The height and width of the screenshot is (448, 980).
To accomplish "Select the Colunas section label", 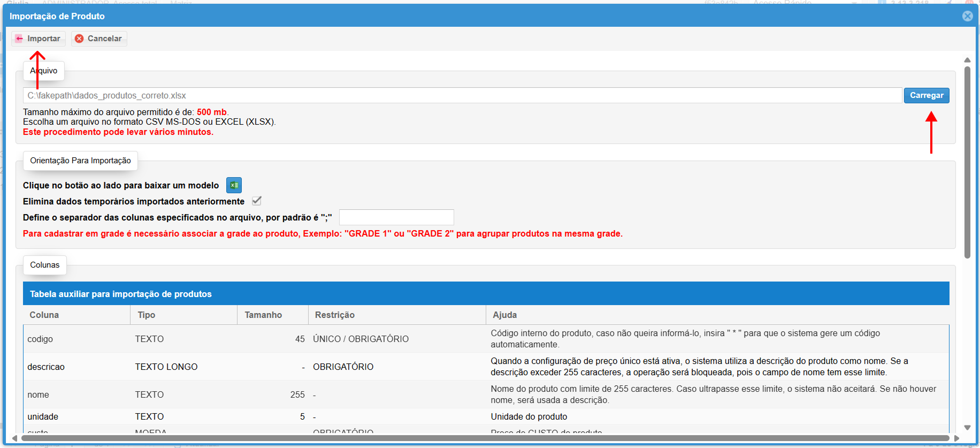I will pos(45,265).
